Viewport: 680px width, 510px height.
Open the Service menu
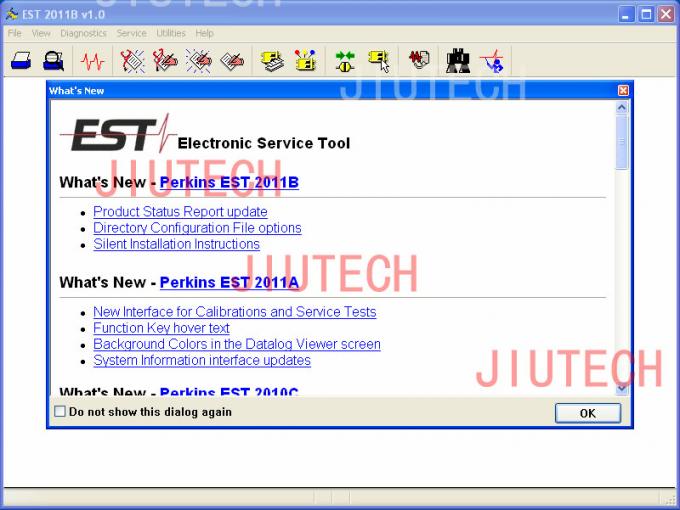(x=131, y=33)
